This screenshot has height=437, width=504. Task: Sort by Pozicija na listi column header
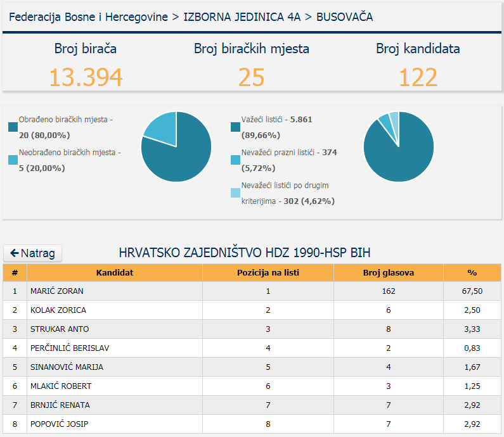pos(268,273)
